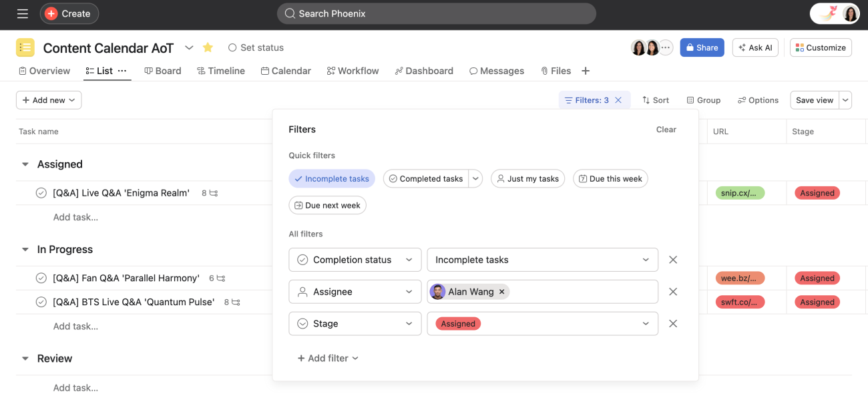Open the Completion status filter dropdown
Image resolution: width=868 pixels, height=402 pixels.
(x=355, y=260)
